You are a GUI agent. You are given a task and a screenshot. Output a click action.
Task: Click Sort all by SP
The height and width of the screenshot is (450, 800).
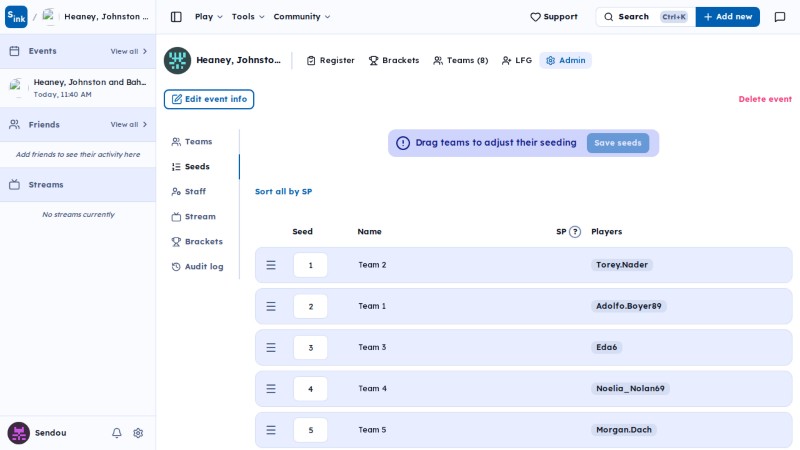[x=283, y=192]
